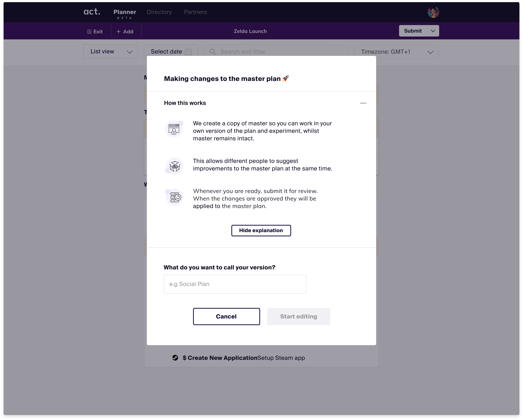Open the user profile avatar

pyautogui.click(x=433, y=12)
